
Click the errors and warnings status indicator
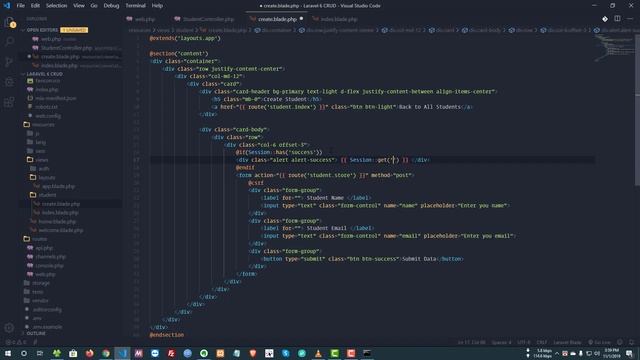16,342
